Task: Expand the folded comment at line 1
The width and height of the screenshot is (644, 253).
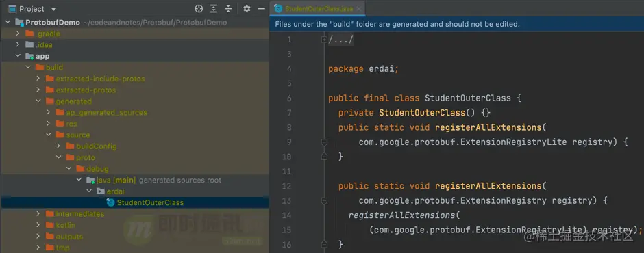Action: tap(323, 40)
